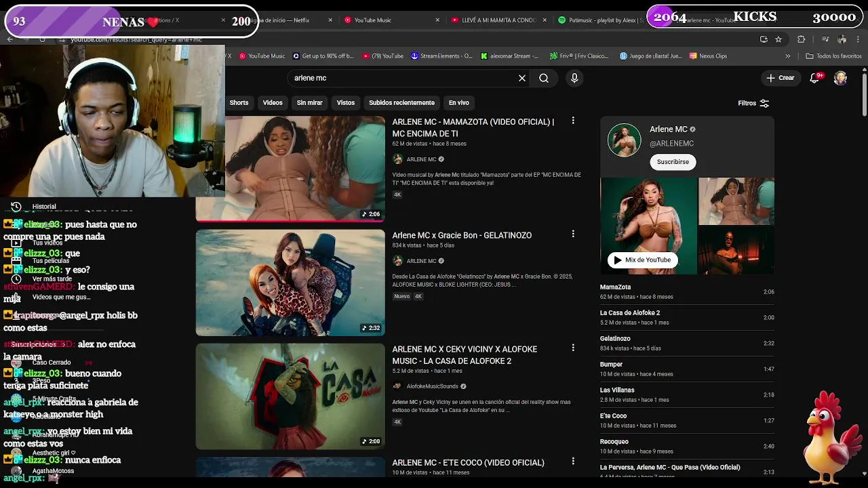Clear the search box with the X icon
Screen dimensions: 868x488
522,78
